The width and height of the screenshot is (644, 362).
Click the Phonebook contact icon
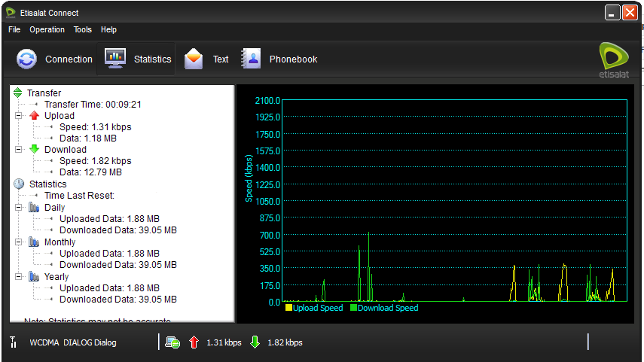252,59
